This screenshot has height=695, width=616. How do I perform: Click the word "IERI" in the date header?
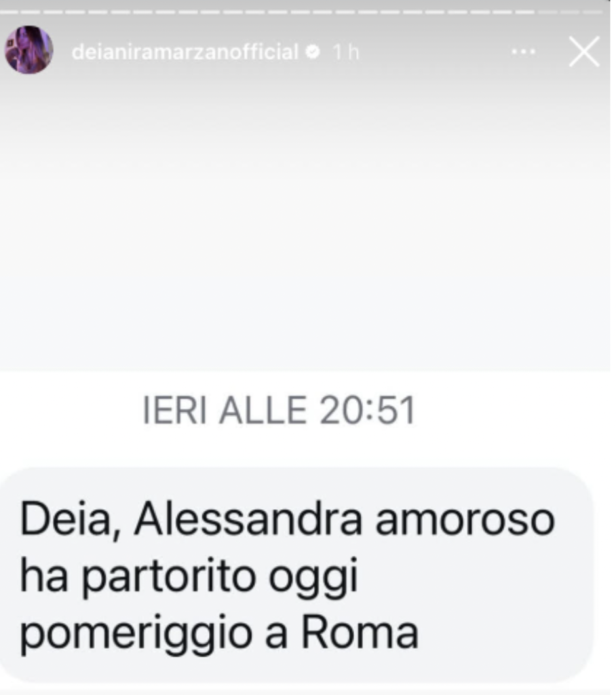point(175,411)
